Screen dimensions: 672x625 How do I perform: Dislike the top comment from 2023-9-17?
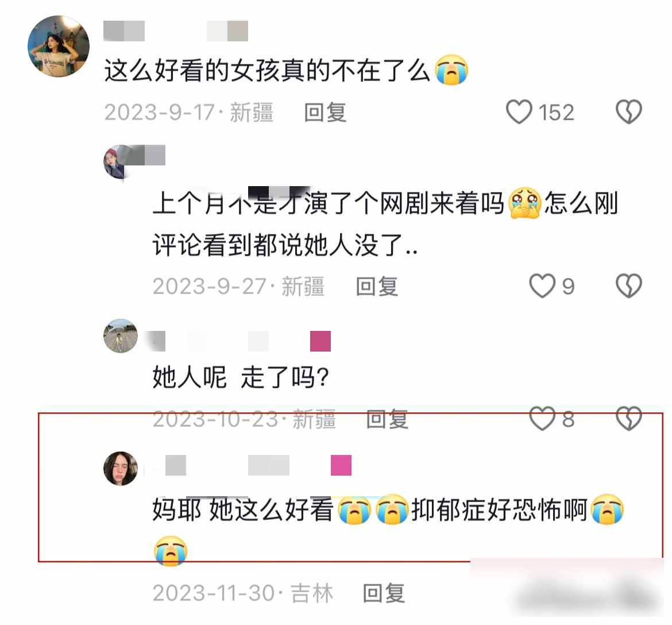pos(629,112)
